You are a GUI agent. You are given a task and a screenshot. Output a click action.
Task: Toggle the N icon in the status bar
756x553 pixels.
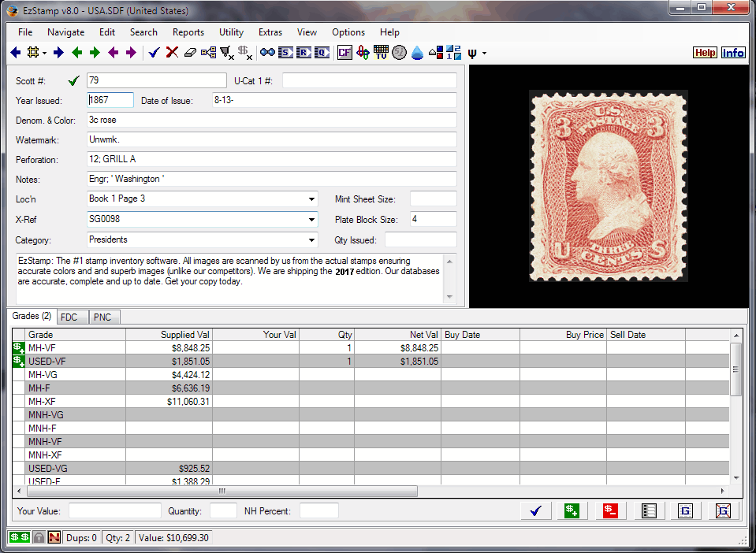tap(53, 536)
